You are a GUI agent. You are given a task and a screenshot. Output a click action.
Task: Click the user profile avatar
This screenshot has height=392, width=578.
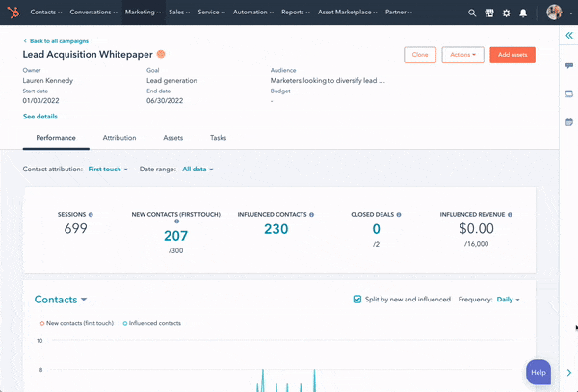554,13
